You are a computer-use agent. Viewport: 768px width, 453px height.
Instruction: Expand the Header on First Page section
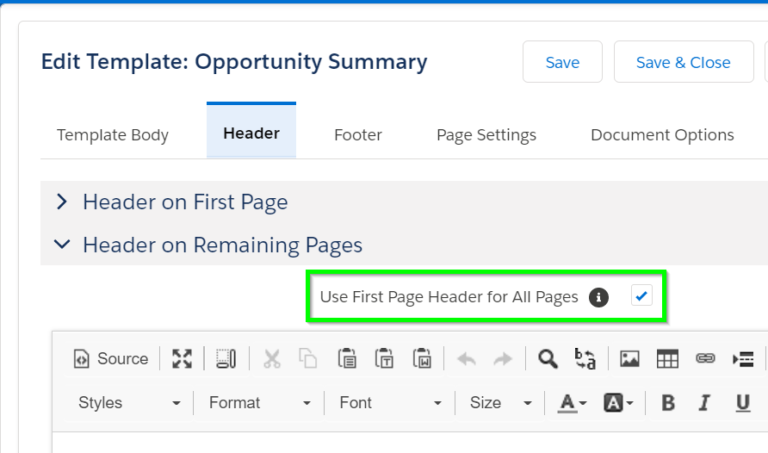pyautogui.click(x=185, y=202)
